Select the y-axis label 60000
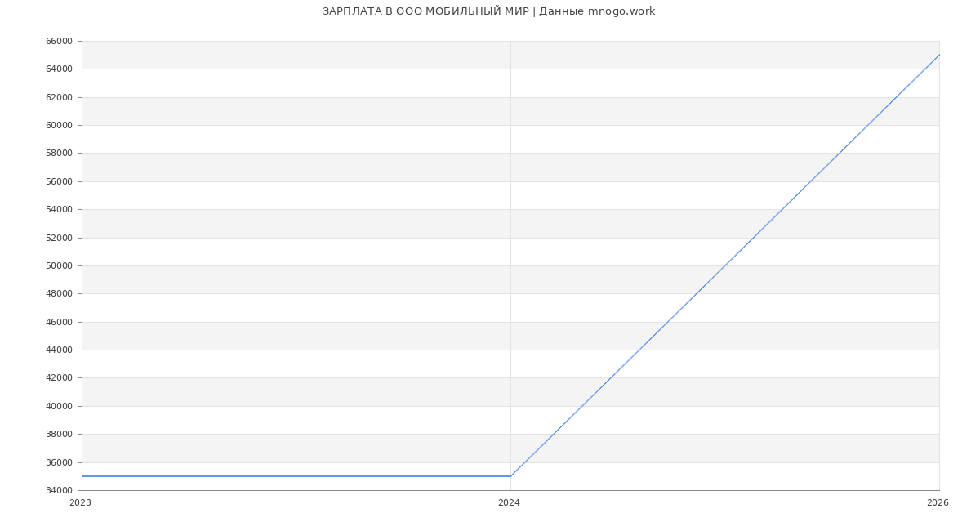The height and width of the screenshot is (531, 980). tap(60, 125)
